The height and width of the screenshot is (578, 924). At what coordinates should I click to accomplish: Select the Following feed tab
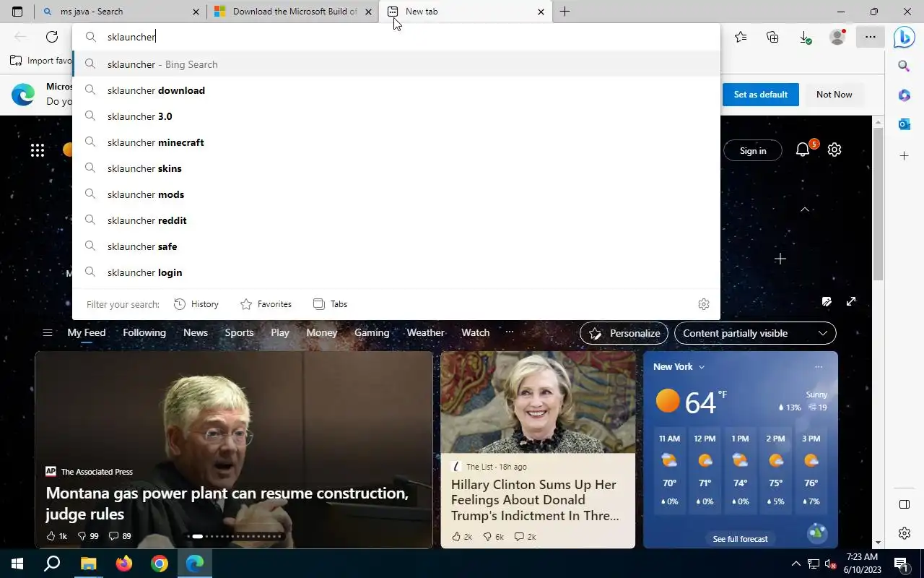pyautogui.click(x=144, y=332)
